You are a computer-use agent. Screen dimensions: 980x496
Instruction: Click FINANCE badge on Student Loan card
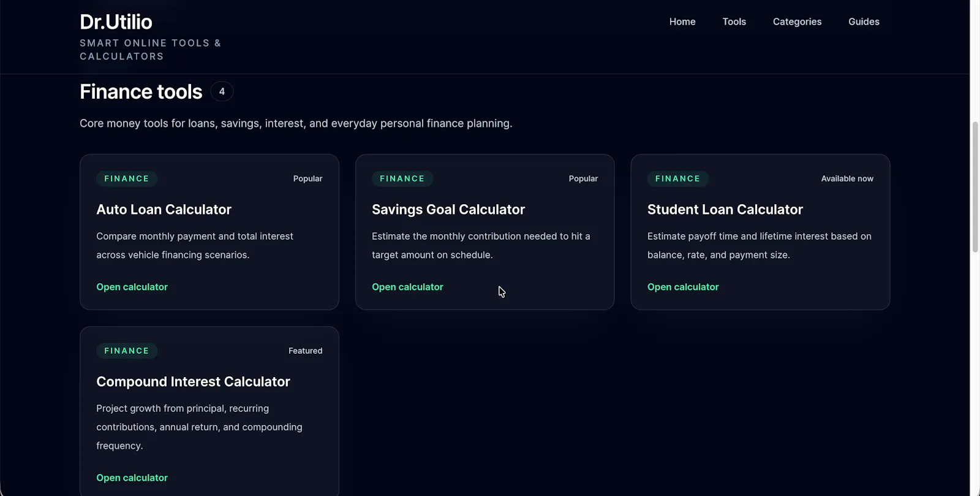tap(678, 178)
